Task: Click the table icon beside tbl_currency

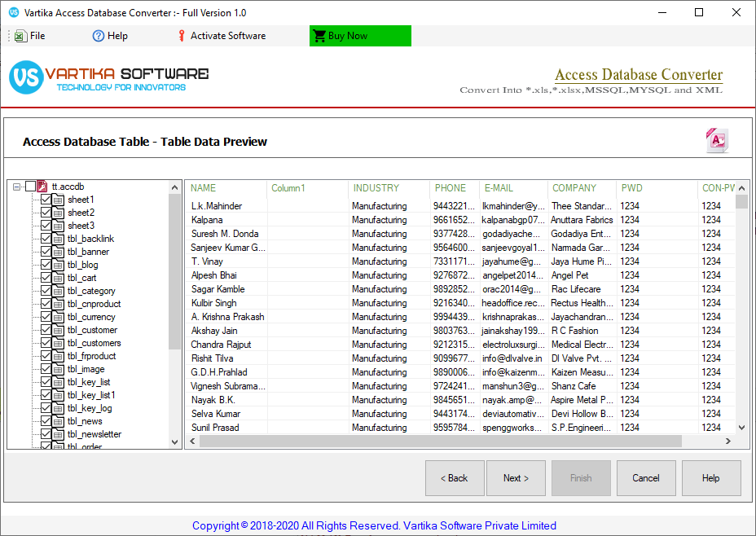Action: coord(59,317)
